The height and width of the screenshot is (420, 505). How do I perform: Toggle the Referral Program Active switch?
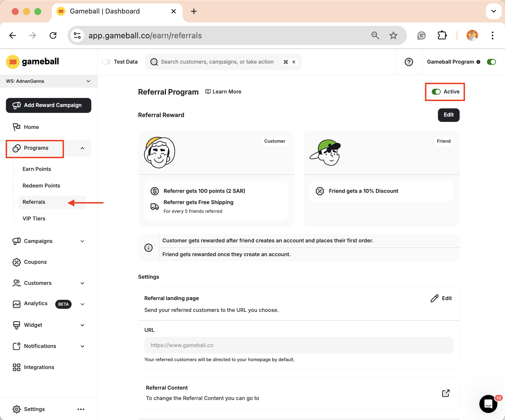pyautogui.click(x=436, y=91)
